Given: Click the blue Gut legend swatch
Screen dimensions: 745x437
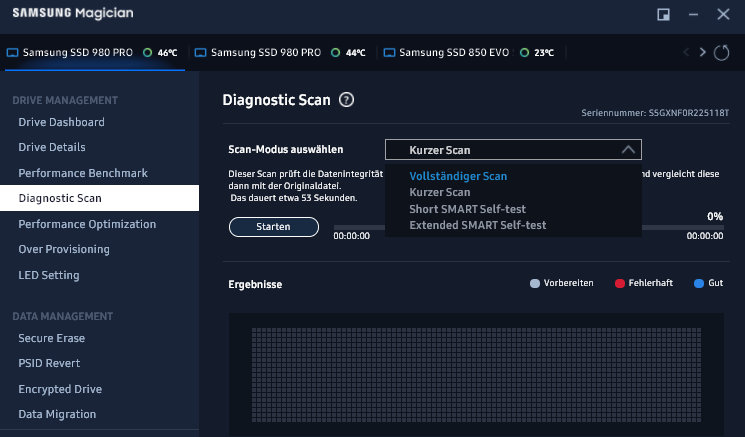Looking at the screenshot, I should pos(698,284).
